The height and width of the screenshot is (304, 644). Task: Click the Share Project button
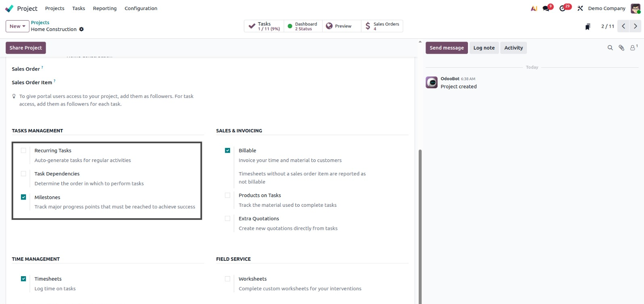click(26, 48)
